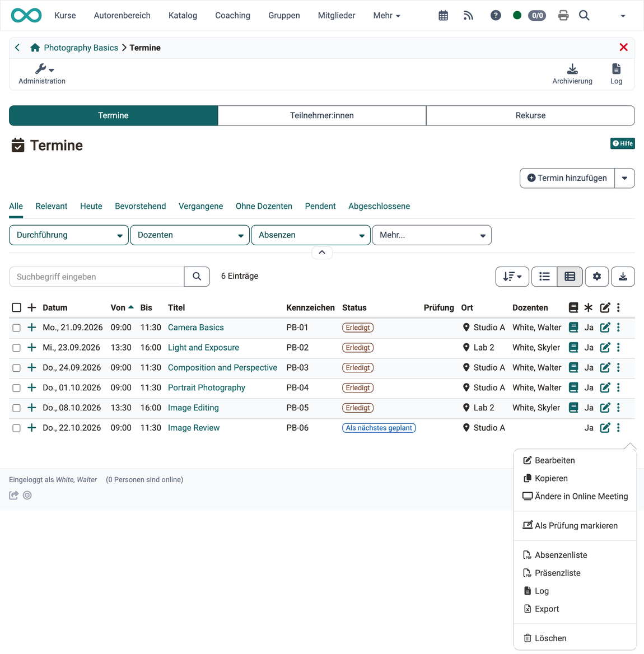Check the Portrait Photography row checkbox

click(16, 388)
